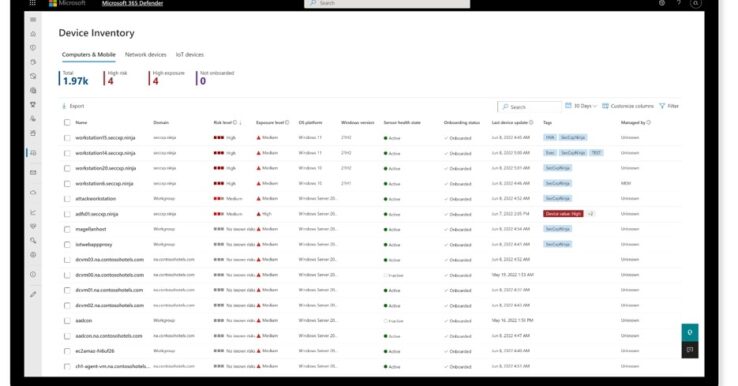Focus the device table Search box
The height and width of the screenshot is (386, 738).
pos(529,107)
